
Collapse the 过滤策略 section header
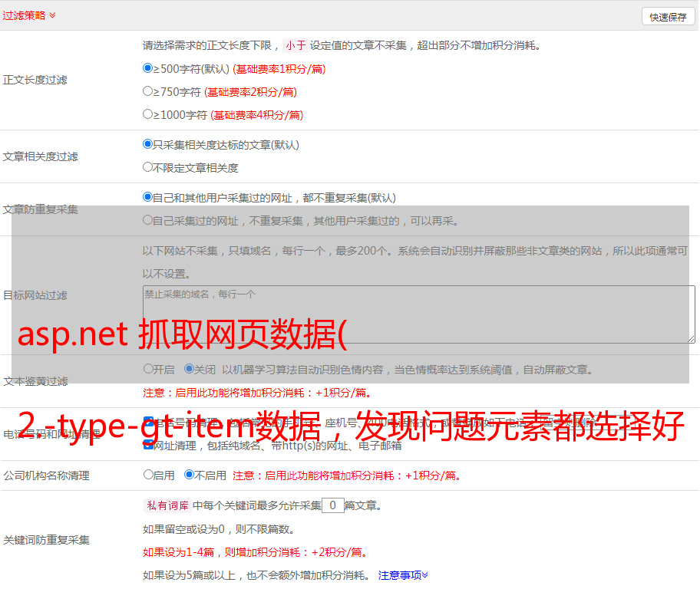[x=29, y=15]
